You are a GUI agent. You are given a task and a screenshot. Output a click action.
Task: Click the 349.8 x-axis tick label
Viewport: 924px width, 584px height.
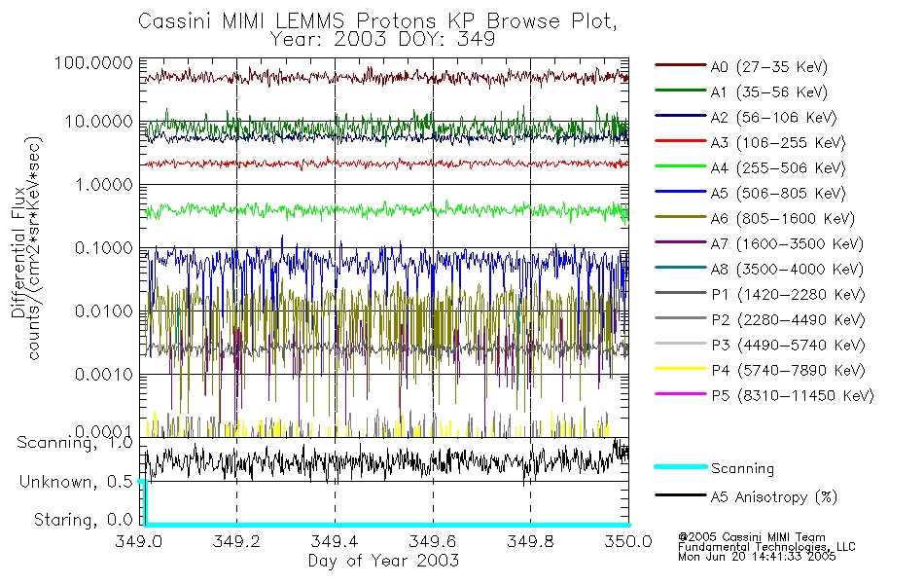(x=530, y=541)
